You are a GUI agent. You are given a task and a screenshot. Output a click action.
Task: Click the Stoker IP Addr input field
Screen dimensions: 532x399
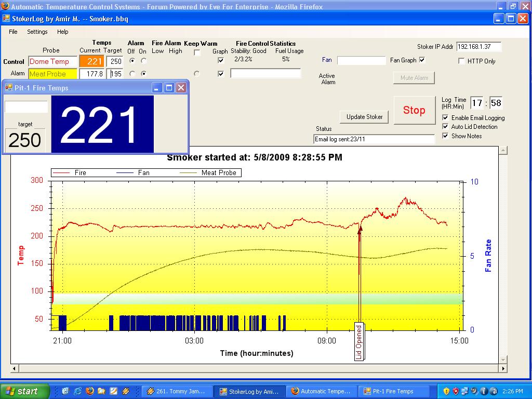click(x=479, y=47)
